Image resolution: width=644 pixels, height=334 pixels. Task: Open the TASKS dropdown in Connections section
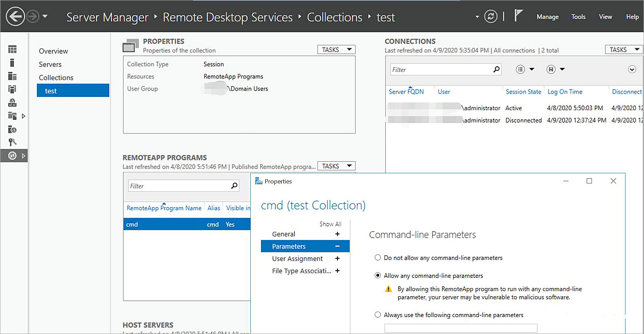(624, 50)
